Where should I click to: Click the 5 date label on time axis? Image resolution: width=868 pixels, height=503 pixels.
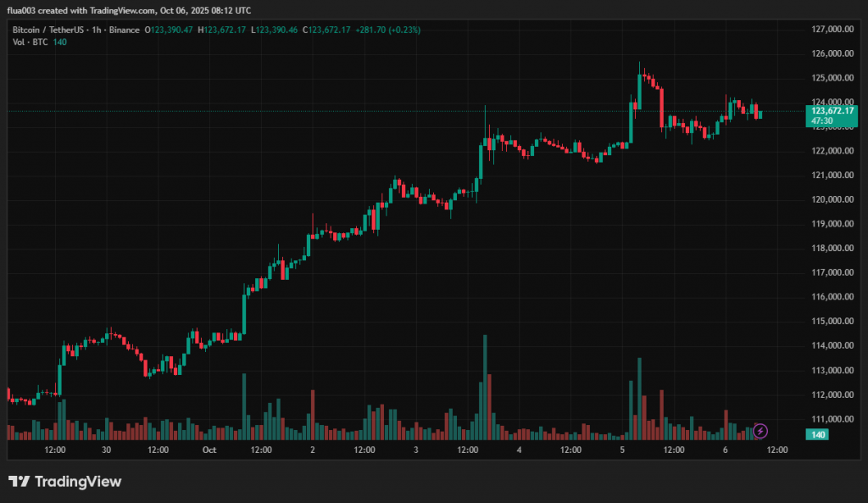click(622, 450)
